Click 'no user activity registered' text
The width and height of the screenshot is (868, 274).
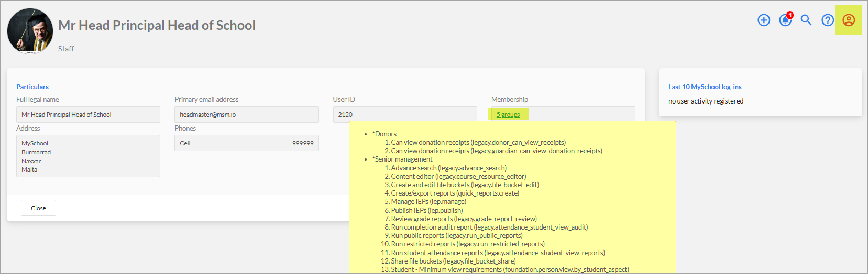[x=706, y=101]
